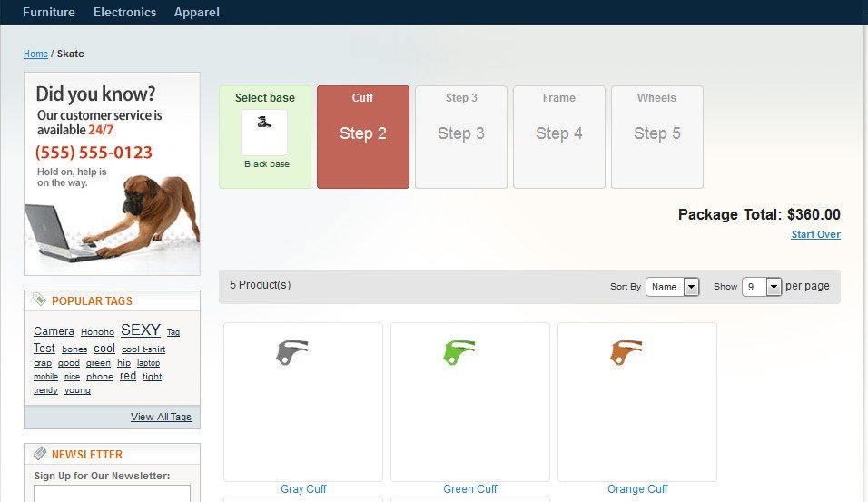Open the Orange Cuff product link
This screenshot has height=502, width=868.
637,489
